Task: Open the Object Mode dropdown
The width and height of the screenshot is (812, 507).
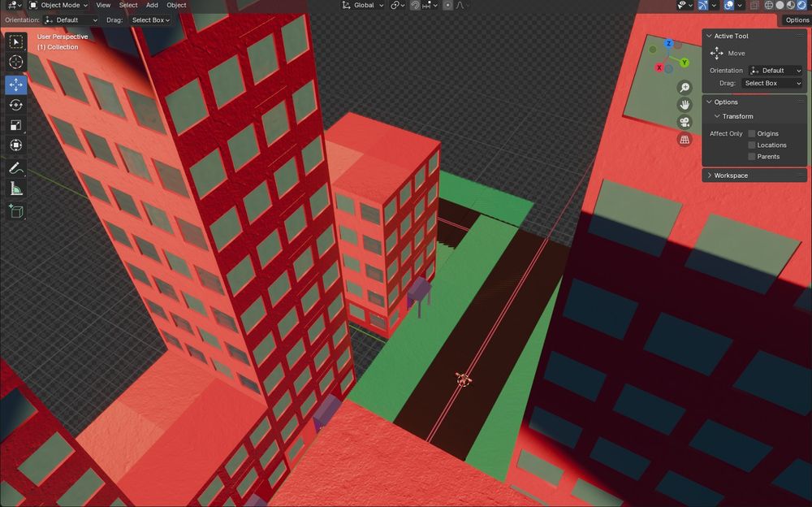Action: coord(58,5)
